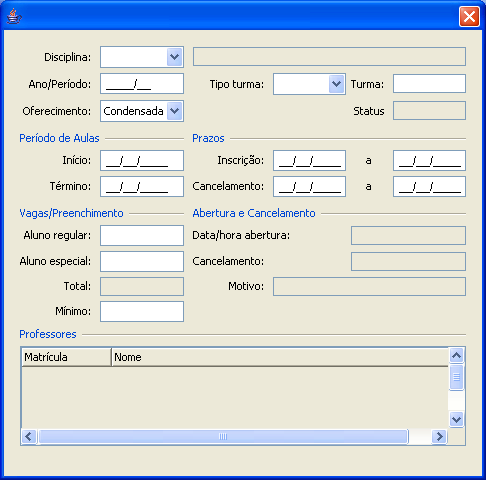Open the Oferecimento dropdown showing Condensada
The width and height of the screenshot is (486, 480).
tap(175, 111)
